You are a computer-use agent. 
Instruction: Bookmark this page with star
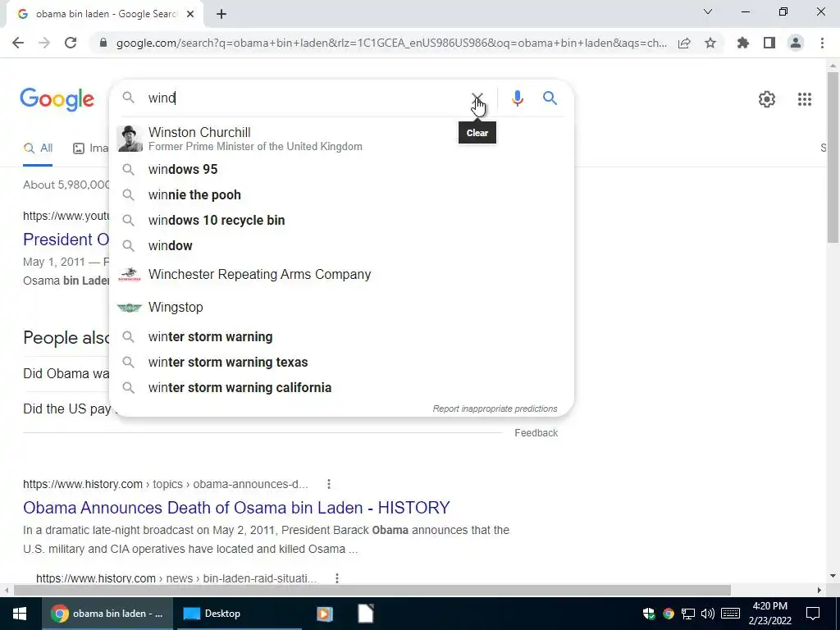coord(710,43)
